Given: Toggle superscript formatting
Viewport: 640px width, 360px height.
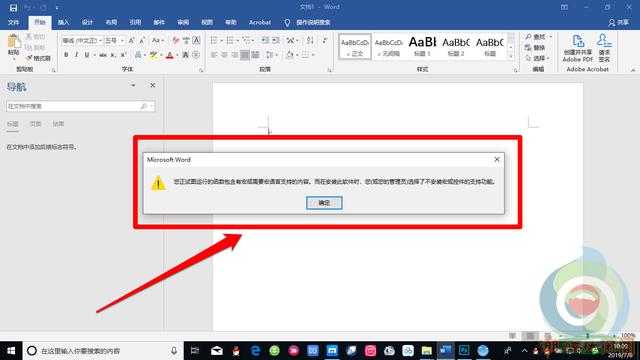Looking at the screenshot, I should [x=123, y=55].
